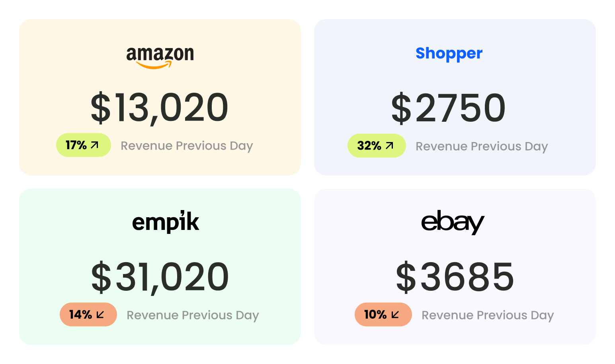Click the up arrow beside 17%

pyautogui.click(x=95, y=145)
